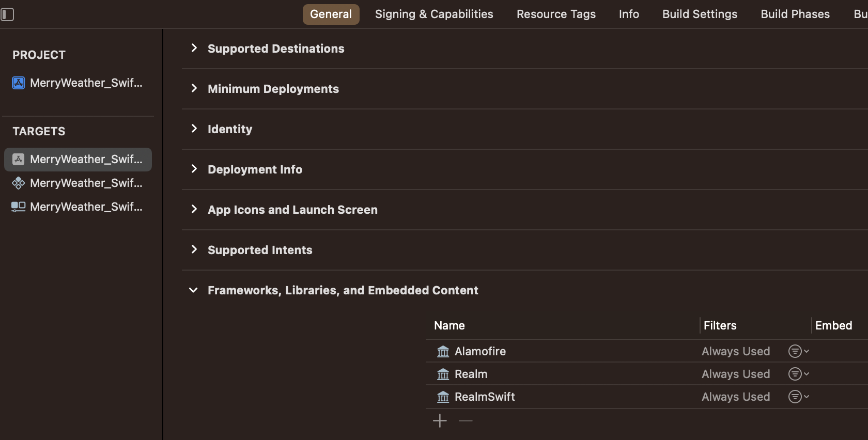Click the Name column header
868x440 pixels.
click(x=450, y=326)
